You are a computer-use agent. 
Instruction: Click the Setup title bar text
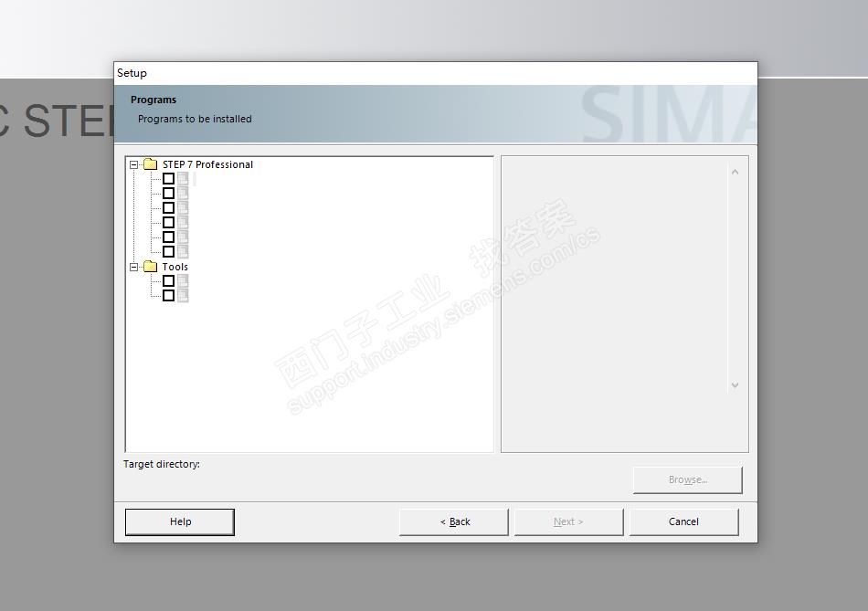tap(132, 73)
